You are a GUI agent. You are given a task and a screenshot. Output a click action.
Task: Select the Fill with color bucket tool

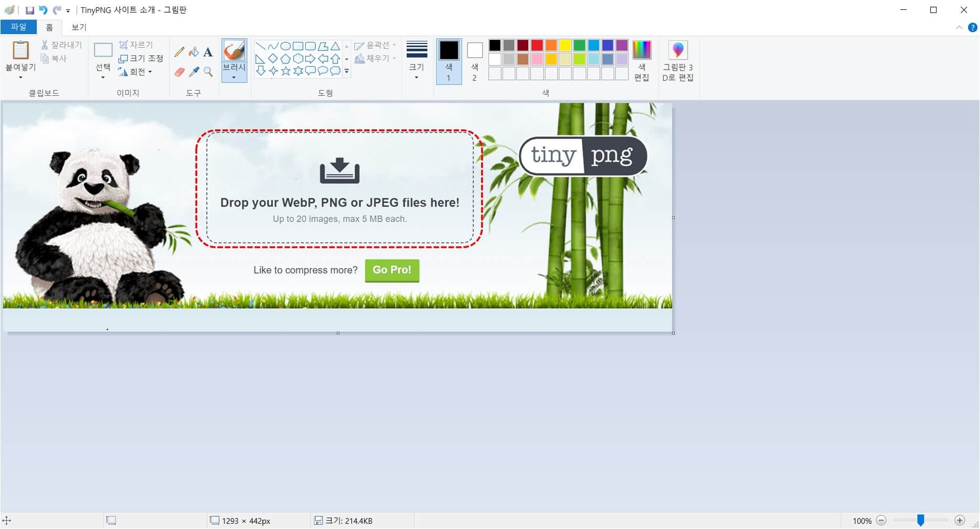click(194, 51)
